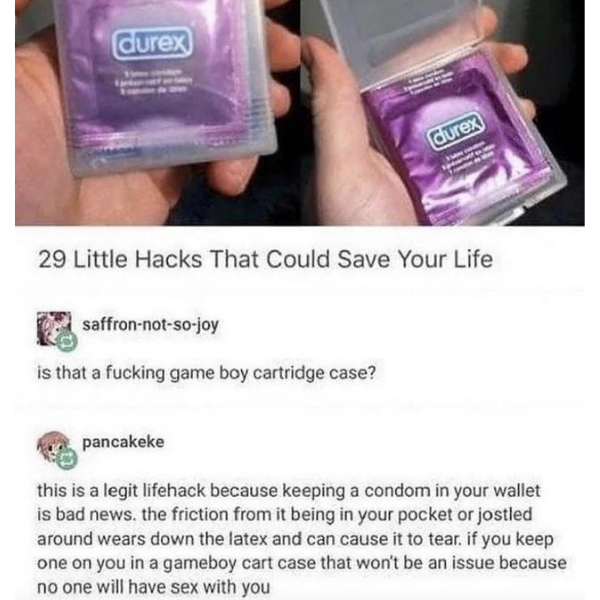Image resolution: width=600 pixels, height=600 pixels.
Task: Click the line beginning 'one on you in a gameboy'
Action: point(302,562)
